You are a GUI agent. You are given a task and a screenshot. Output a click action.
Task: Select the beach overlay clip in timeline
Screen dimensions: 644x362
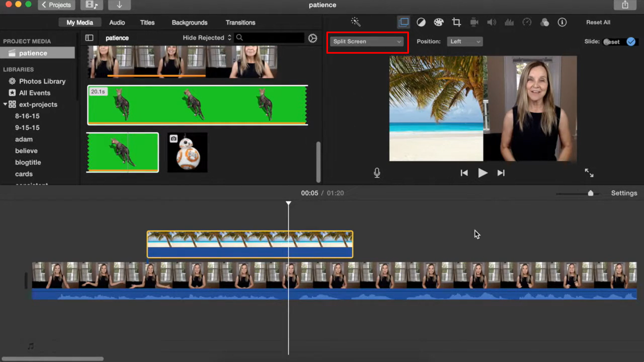(x=250, y=244)
